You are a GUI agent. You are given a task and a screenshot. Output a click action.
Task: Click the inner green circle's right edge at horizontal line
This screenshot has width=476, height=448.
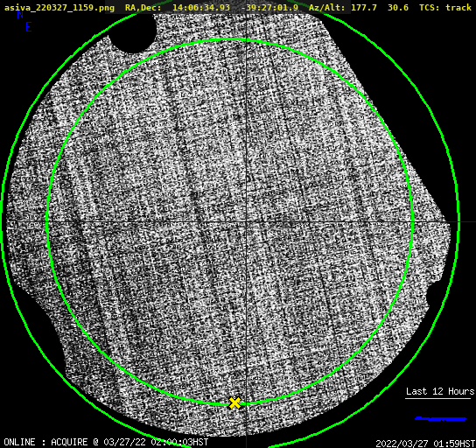click(x=412, y=222)
